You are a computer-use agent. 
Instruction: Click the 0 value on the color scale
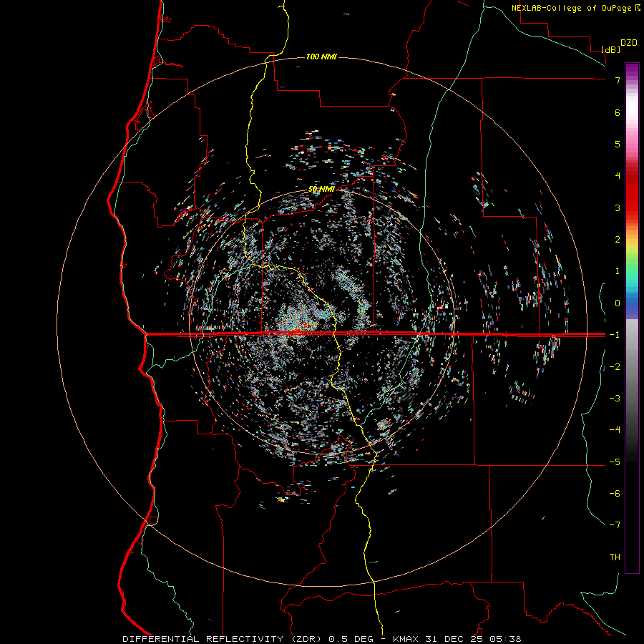(618, 303)
